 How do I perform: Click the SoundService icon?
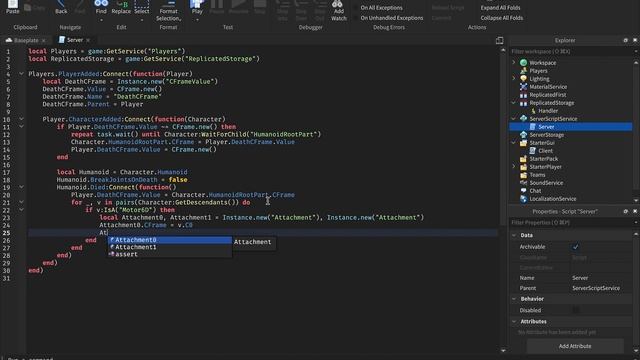click(x=524, y=183)
